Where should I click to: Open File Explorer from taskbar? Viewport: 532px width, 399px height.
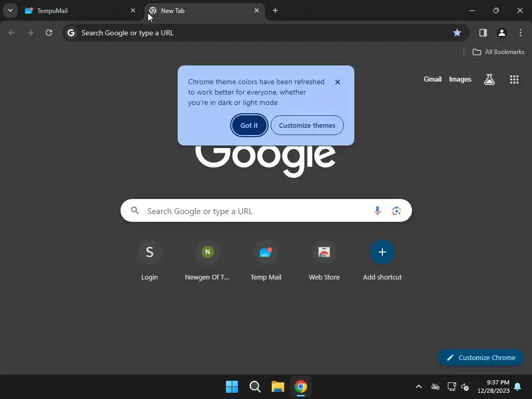278,387
